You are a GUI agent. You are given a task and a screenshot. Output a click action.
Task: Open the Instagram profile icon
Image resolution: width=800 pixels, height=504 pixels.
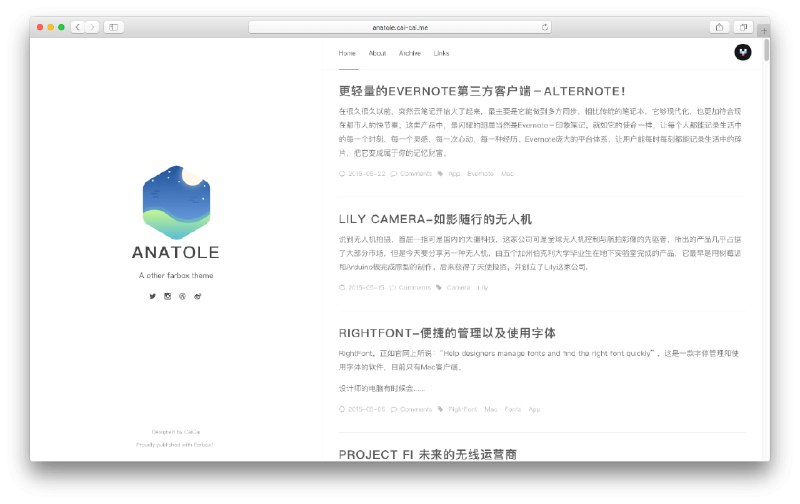(168, 296)
